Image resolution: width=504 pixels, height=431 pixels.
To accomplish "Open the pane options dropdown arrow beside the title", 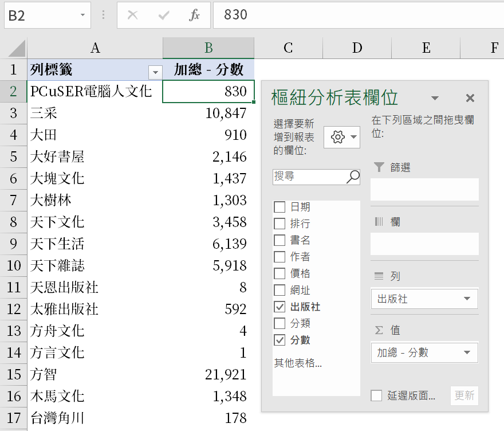I will pyautogui.click(x=435, y=98).
